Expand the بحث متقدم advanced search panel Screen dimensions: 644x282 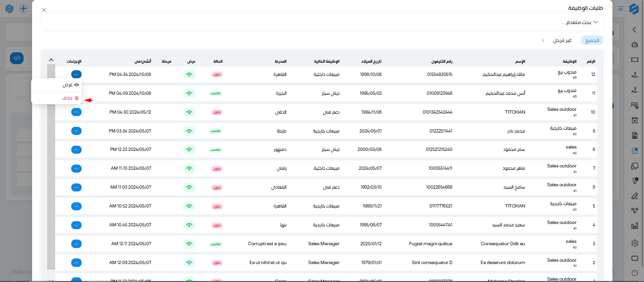click(580, 22)
